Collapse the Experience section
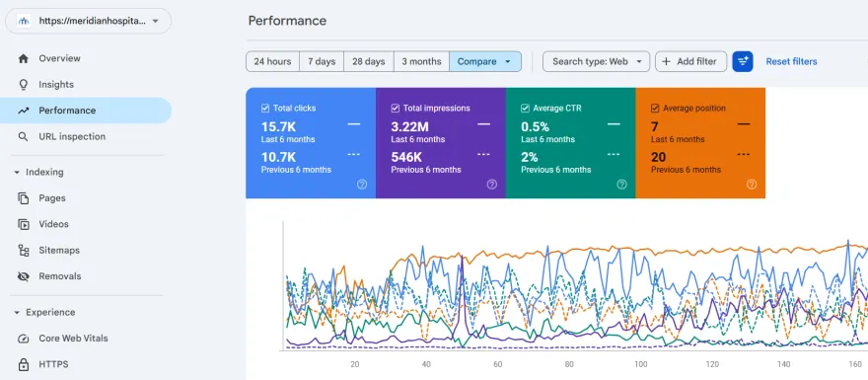This screenshot has width=868, height=380. 17,313
